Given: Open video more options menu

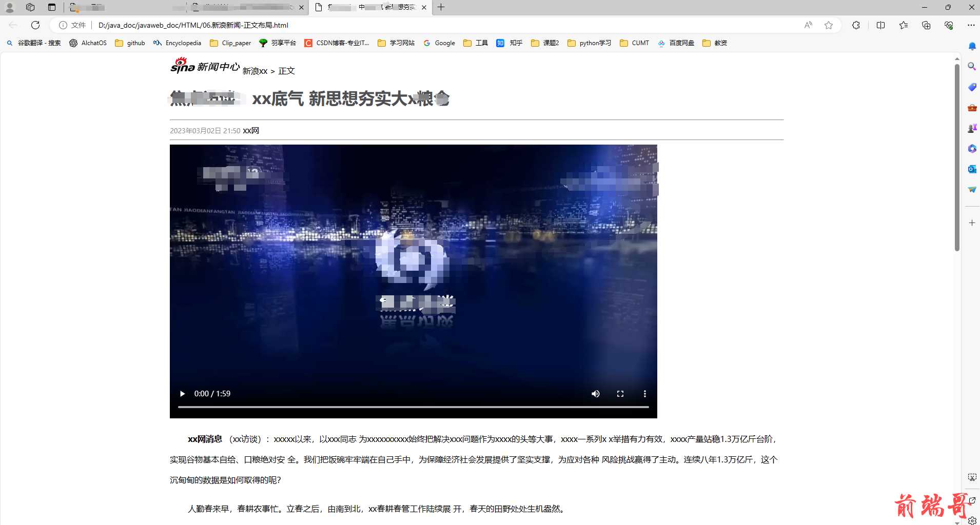Looking at the screenshot, I should click(645, 394).
